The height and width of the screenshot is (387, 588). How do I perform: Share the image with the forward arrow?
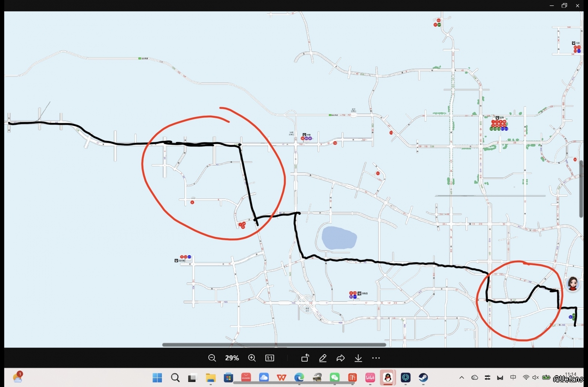[341, 358]
